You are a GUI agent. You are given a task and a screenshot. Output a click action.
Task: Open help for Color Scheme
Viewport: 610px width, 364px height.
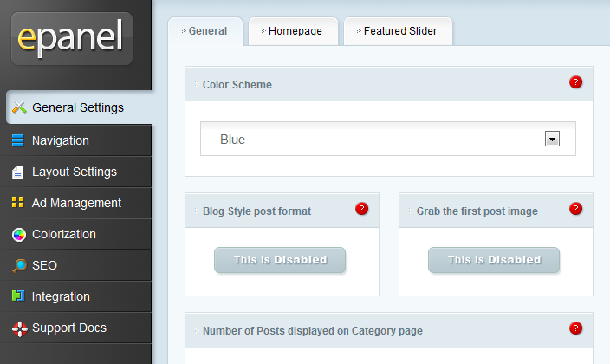575,82
